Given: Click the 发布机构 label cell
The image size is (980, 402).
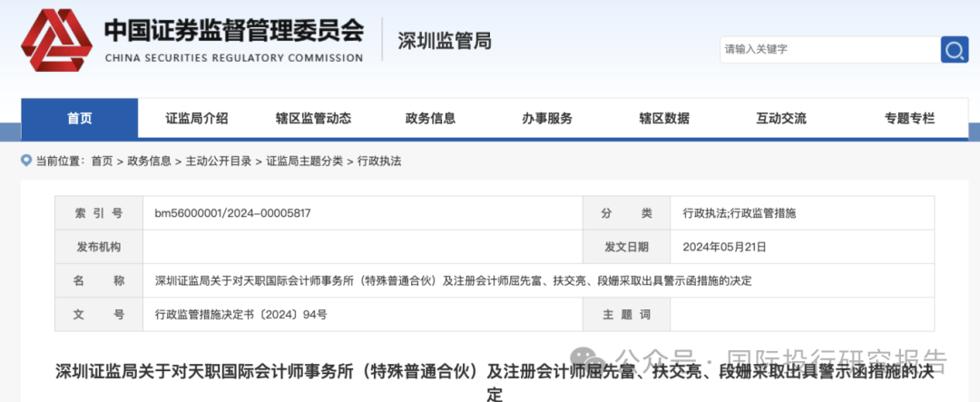Looking at the screenshot, I should coord(99,247).
